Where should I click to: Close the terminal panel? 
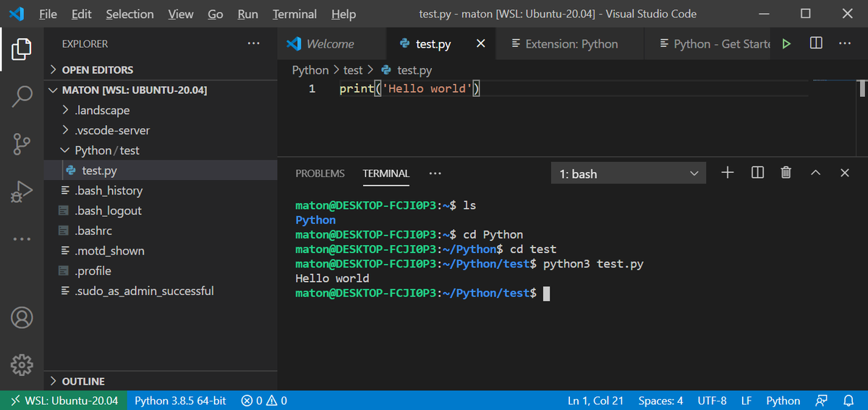point(844,173)
